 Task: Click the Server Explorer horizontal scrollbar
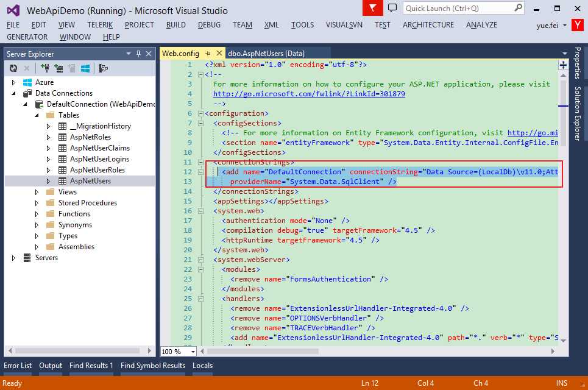[x=77, y=350]
